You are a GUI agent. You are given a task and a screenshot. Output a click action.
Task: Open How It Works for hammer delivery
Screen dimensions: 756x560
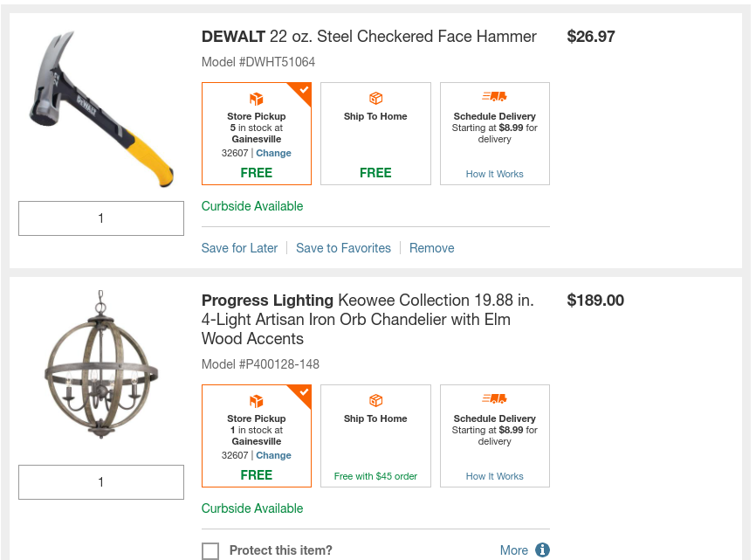click(x=494, y=174)
